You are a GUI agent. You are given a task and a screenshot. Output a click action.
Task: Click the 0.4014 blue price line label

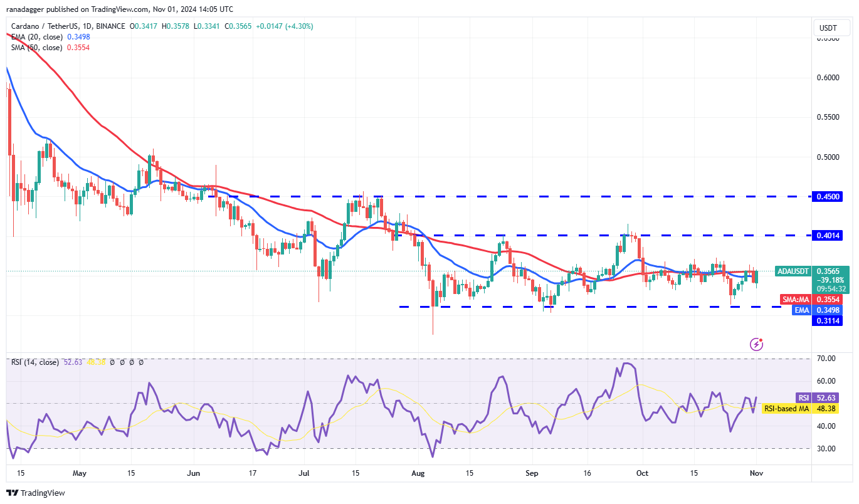(x=828, y=235)
